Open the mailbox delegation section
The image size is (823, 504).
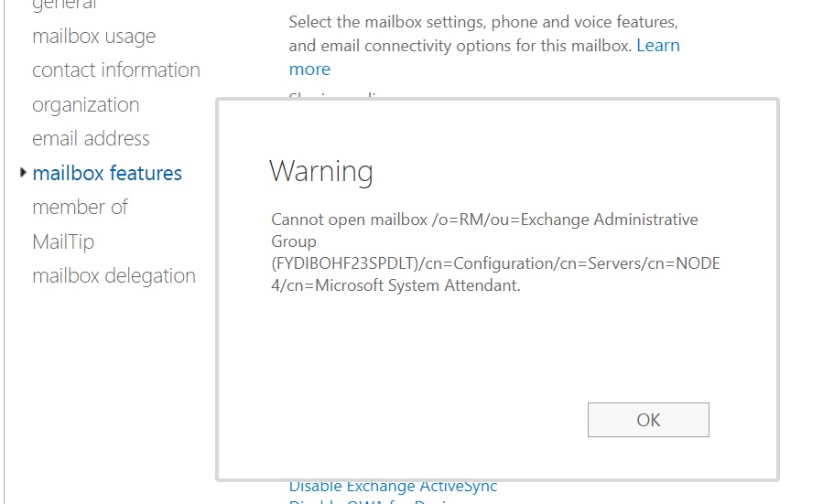point(114,276)
